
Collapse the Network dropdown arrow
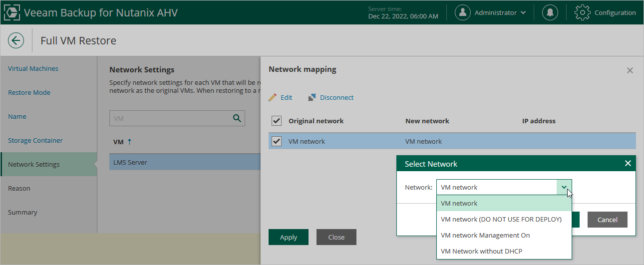[x=564, y=187]
